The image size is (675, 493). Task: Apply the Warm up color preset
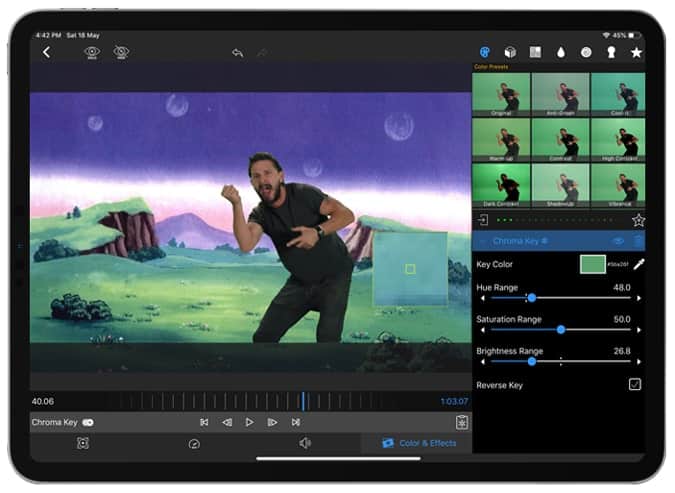coord(501,140)
